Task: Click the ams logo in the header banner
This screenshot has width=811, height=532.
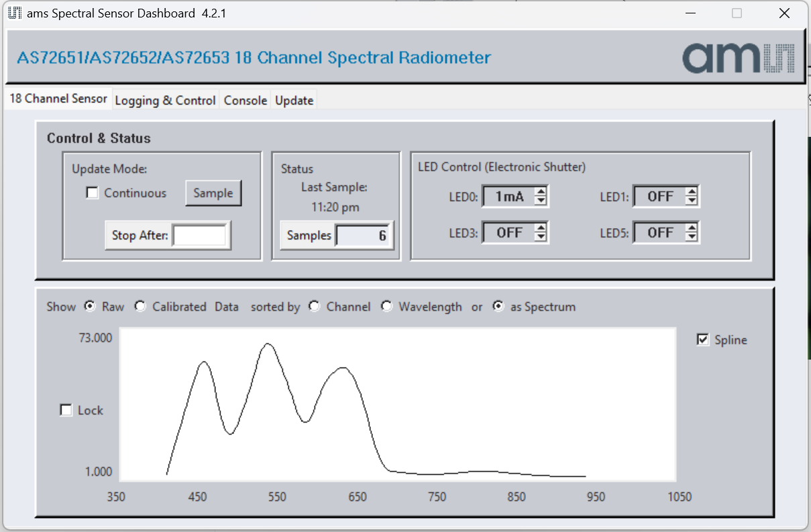Action: (x=739, y=57)
